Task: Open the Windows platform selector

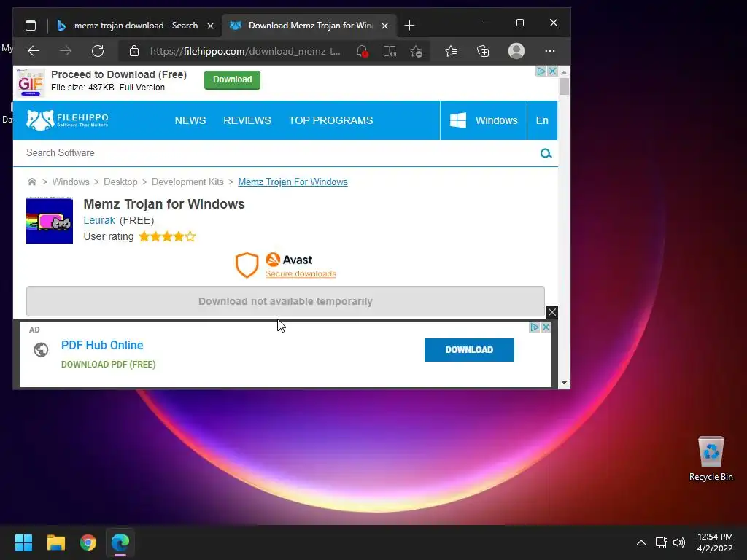Action: tap(484, 120)
